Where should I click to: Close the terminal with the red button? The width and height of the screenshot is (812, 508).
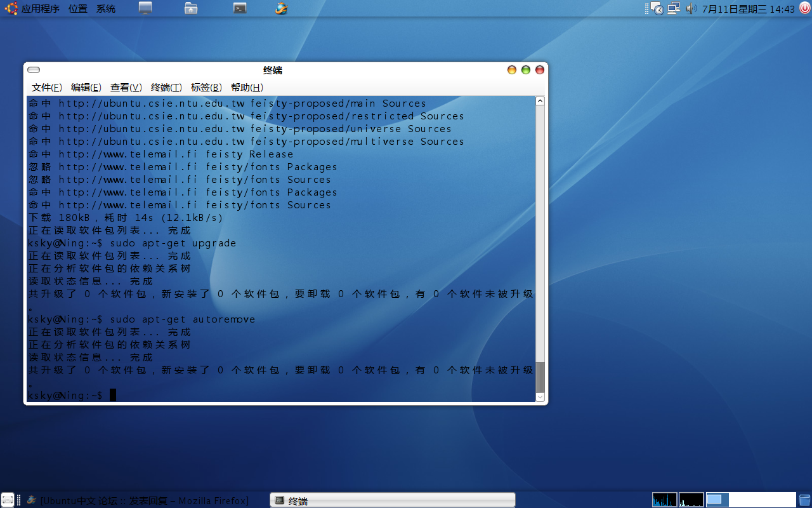point(540,70)
